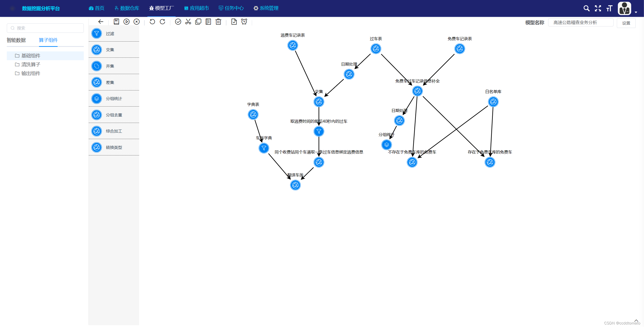Viewport: 644px width, 327px height.
Task: Click the back arrow in toolbar
Action: click(101, 22)
